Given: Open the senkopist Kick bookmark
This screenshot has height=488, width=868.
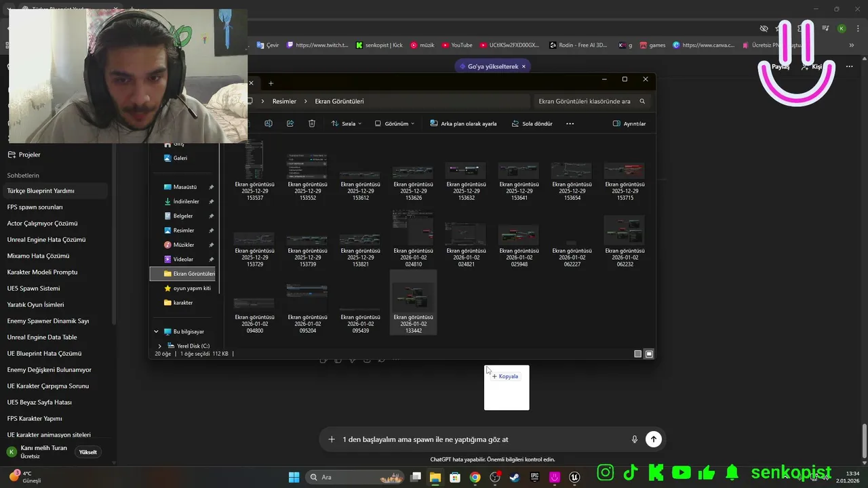Looking at the screenshot, I should (379, 45).
